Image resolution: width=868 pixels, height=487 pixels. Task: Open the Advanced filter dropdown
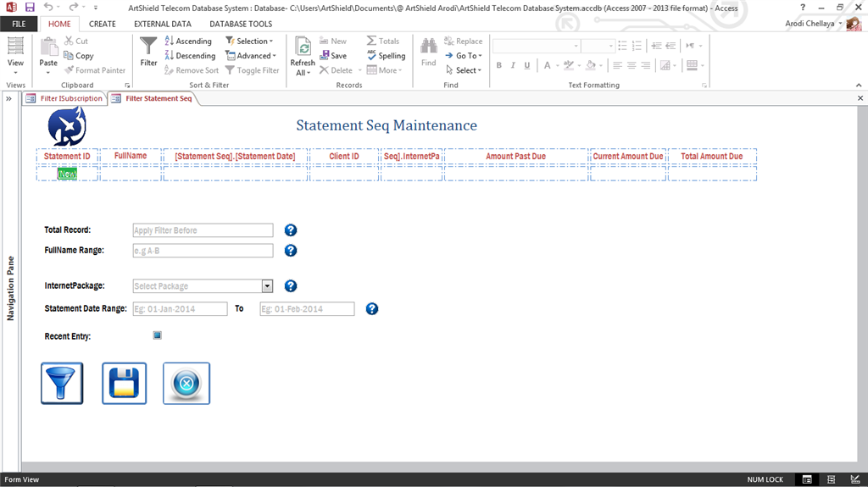(x=250, y=55)
